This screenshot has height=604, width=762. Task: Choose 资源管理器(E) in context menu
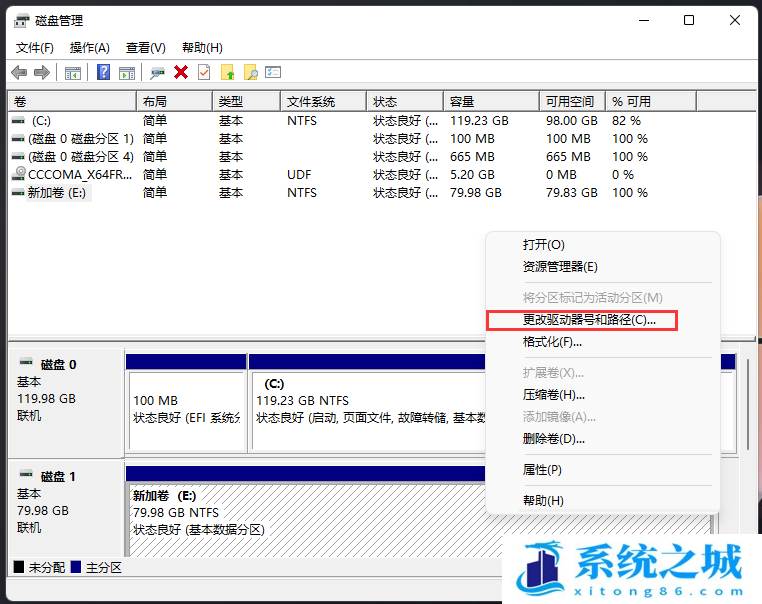603,267
